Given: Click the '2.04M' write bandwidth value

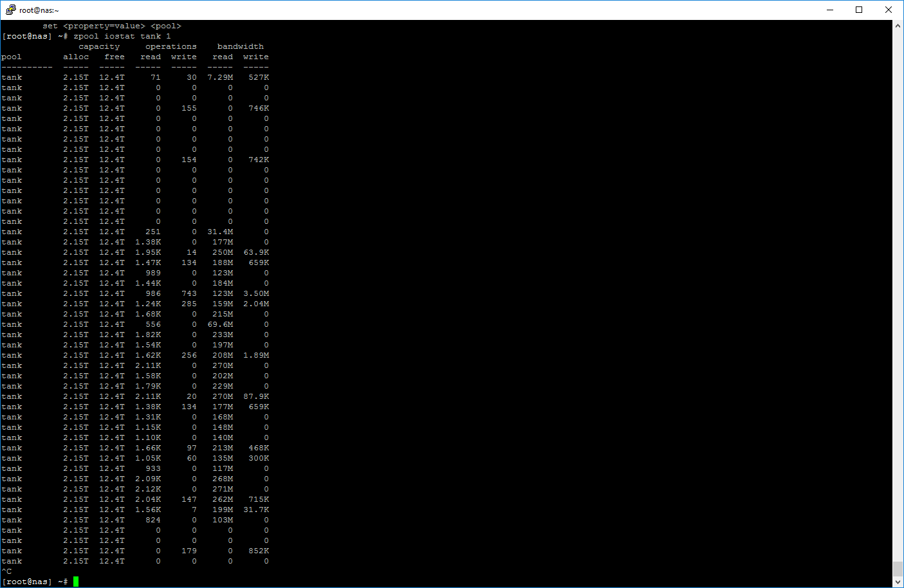Looking at the screenshot, I should pos(256,304).
